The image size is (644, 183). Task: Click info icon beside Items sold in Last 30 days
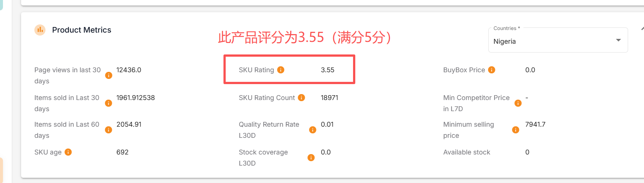pyautogui.click(x=109, y=103)
